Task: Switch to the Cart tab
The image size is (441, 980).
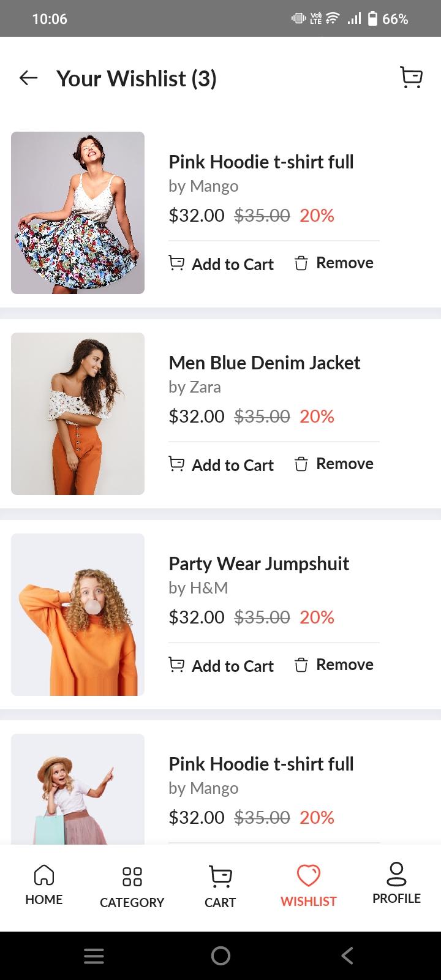Action: pos(220,887)
